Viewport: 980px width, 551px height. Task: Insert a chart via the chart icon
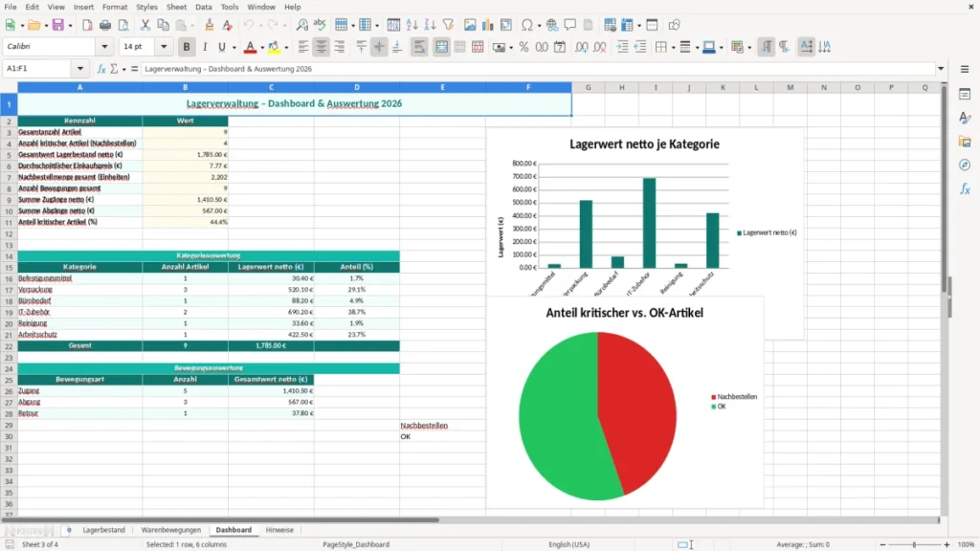pos(487,25)
